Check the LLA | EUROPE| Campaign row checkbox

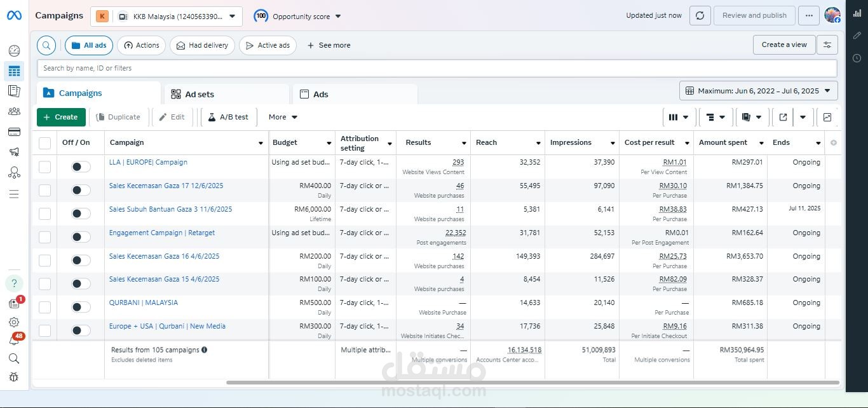click(x=44, y=167)
